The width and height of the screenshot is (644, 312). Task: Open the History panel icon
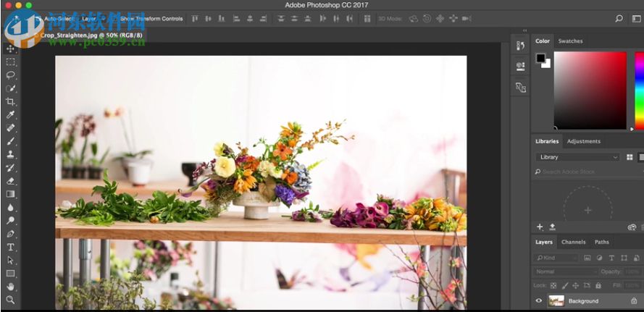point(521,46)
